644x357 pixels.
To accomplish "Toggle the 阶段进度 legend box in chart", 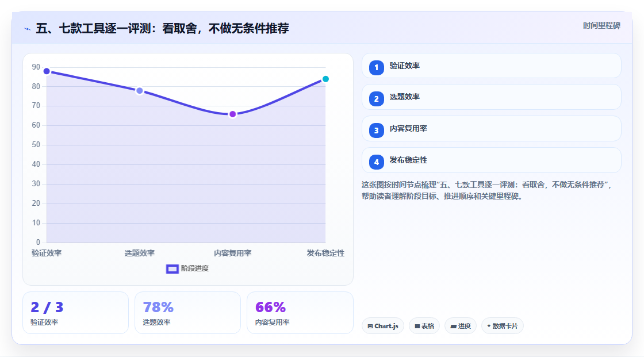I will pyautogui.click(x=172, y=269).
